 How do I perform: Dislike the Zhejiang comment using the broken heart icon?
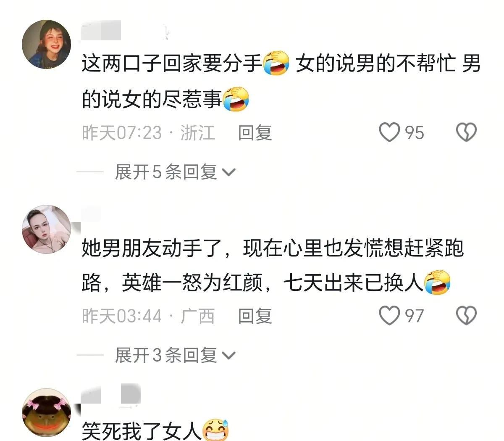coord(466,132)
